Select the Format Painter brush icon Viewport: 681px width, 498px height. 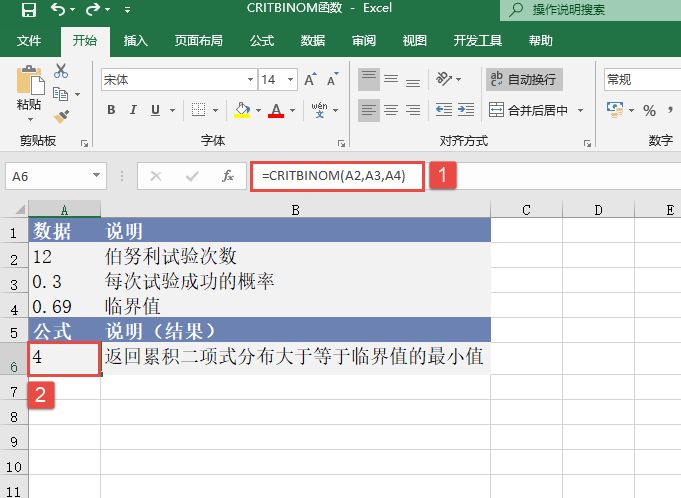pos(61,117)
